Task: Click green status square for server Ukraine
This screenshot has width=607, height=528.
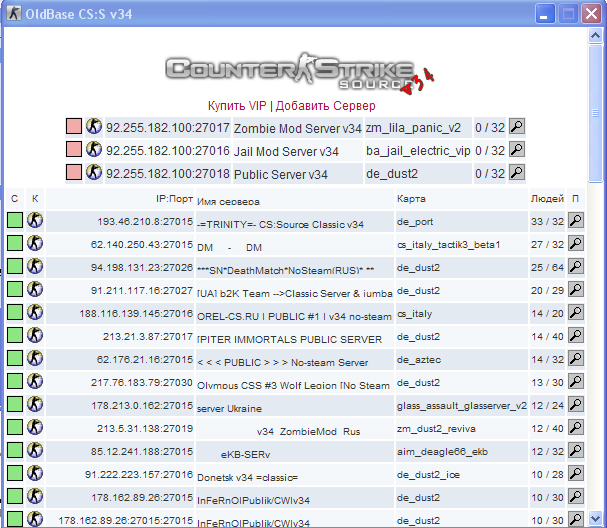Action: click(x=15, y=405)
